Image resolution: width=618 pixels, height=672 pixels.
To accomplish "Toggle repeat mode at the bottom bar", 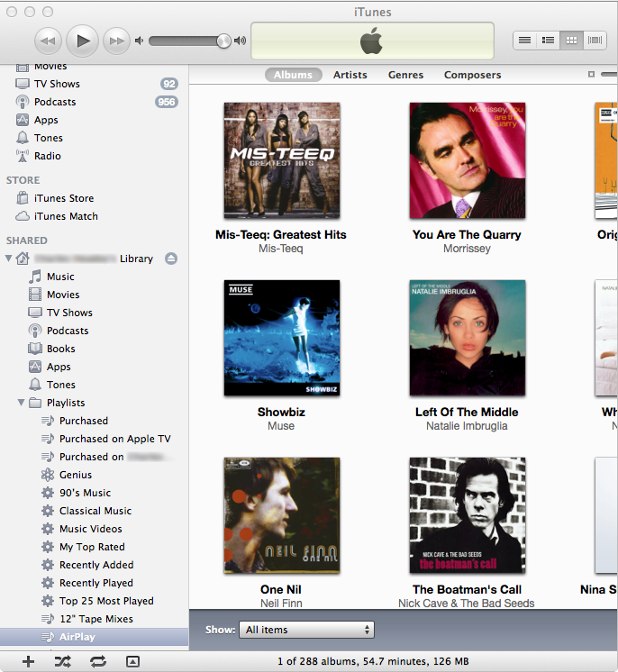I will [97, 661].
